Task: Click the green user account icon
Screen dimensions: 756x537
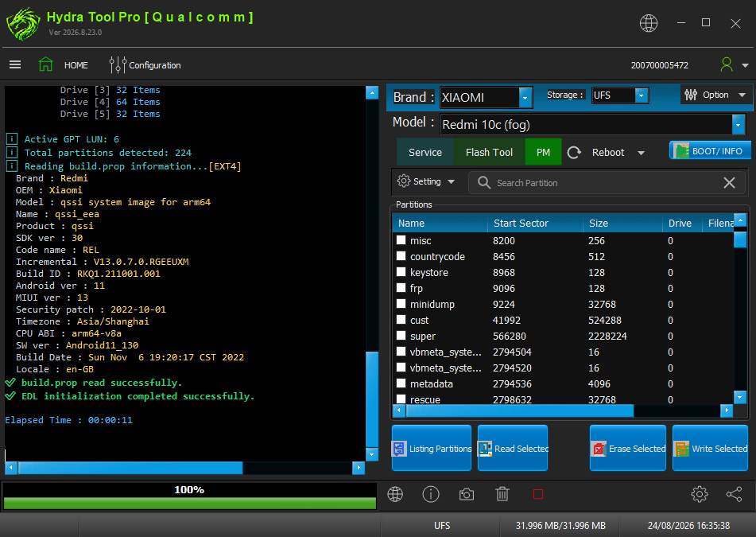Action: [727, 64]
